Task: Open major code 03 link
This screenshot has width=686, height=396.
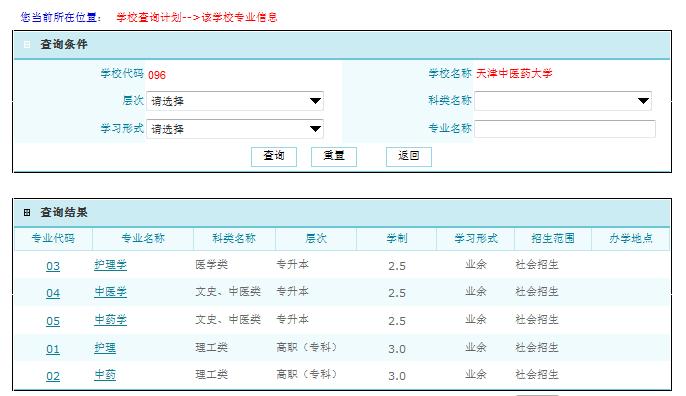Action: (53, 266)
